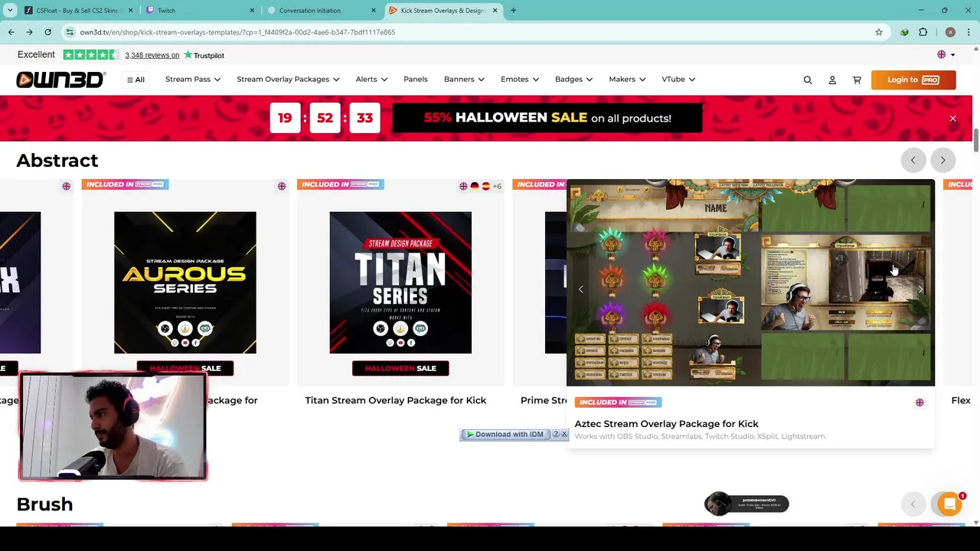Show previous items in Abstract carousel
This screenshot has height=551, width=980.
pyautogui.click(x=913, y=160)
